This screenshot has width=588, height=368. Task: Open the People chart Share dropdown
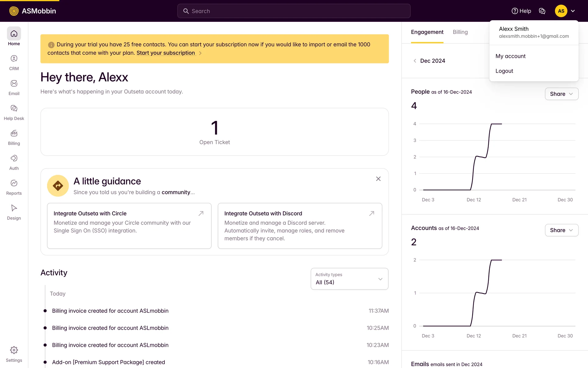[561, 94]
